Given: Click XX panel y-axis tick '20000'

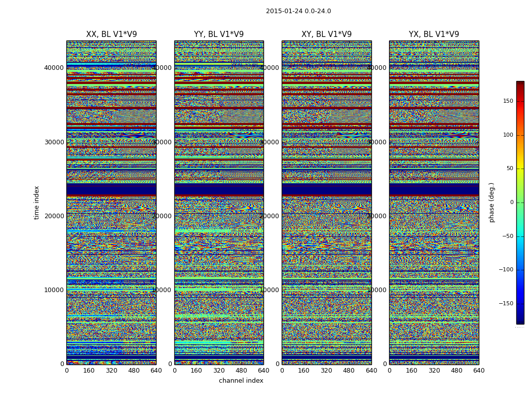Looking at the screenshot, I should [x=54, y=216].
